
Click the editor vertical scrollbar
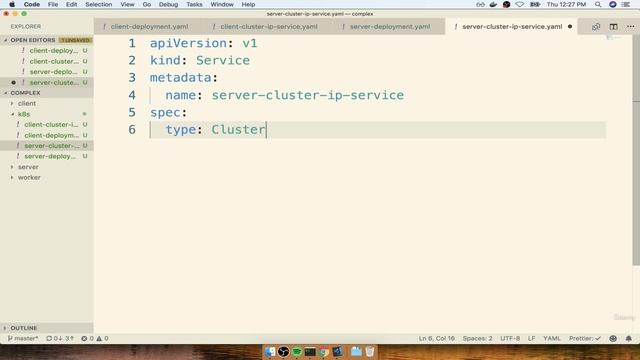(636, 151)
